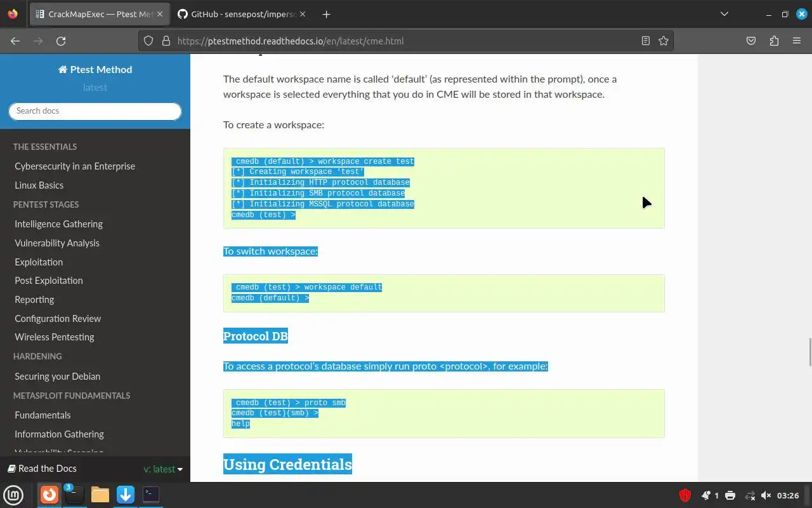Image resolution: width=812 pixels, height=508 pixels.
Task: Open the Files folder in taskbar
Action: [x=100, y=495]
